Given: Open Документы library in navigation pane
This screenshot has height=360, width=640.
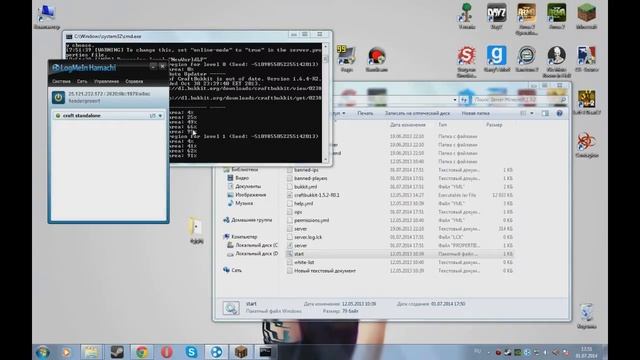Looking at the screenshot, I should point(248,187).
